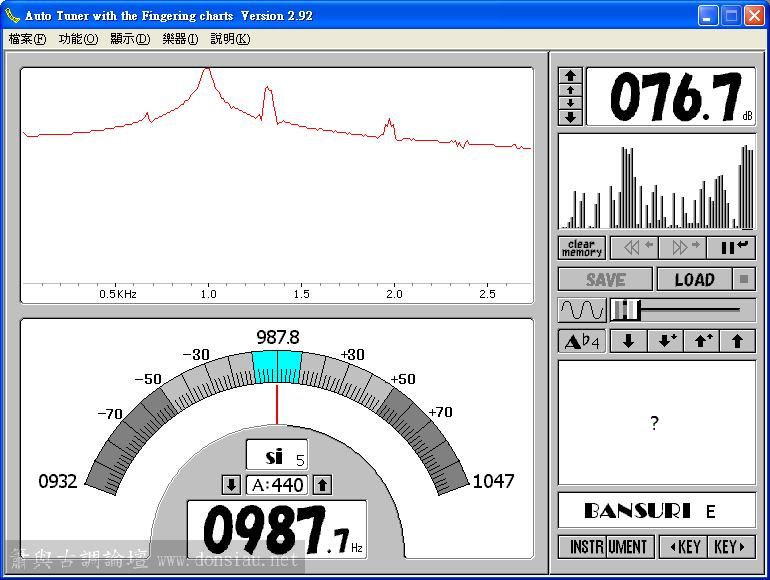
Task: Click the small-step up arrow with plus mark
Action: pos(701,341)
